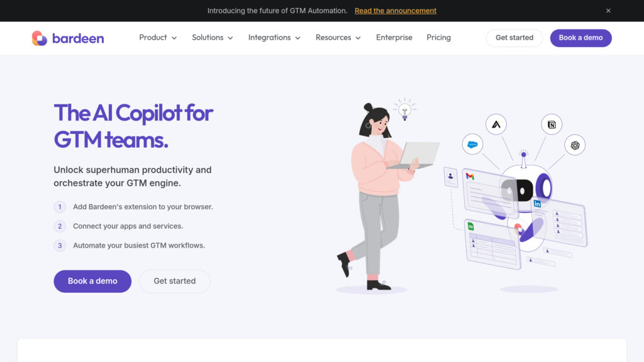The height and width of the screenshot is (362, 644).
Task: Click the OpenAI ChatGPT icon
Action: (x=574, y=145)
